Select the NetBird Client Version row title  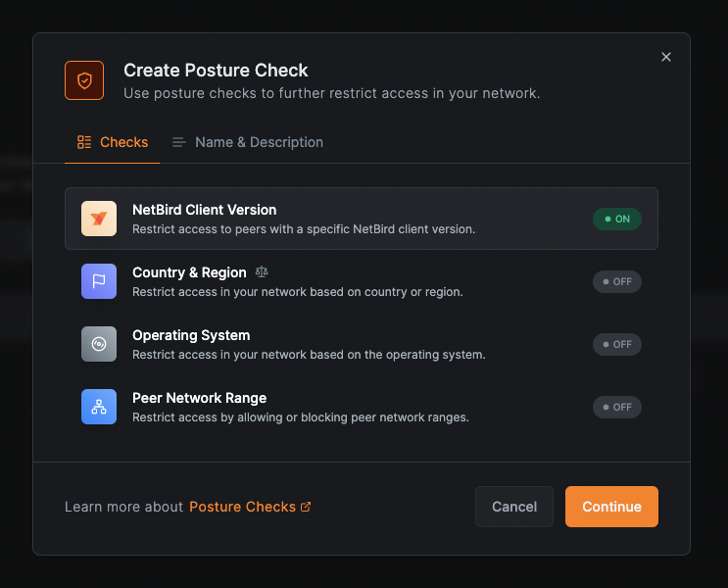(204, 210)
